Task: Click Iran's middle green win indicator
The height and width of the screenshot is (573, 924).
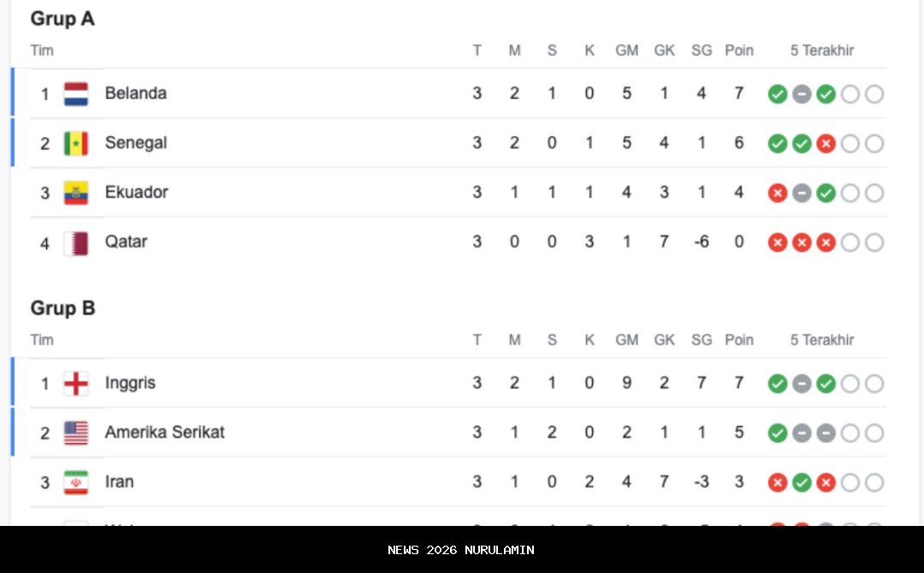Action: (x=802, y=482)
